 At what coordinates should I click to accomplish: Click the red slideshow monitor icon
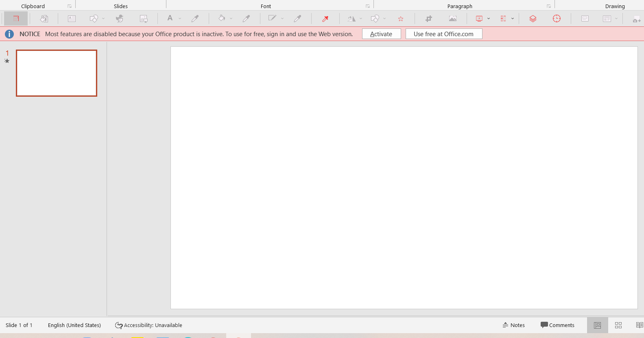click(x=479, y=19)
